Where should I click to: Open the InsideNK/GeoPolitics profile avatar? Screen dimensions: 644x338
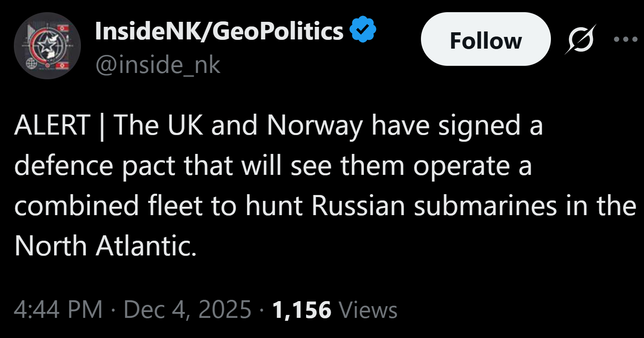47,46
